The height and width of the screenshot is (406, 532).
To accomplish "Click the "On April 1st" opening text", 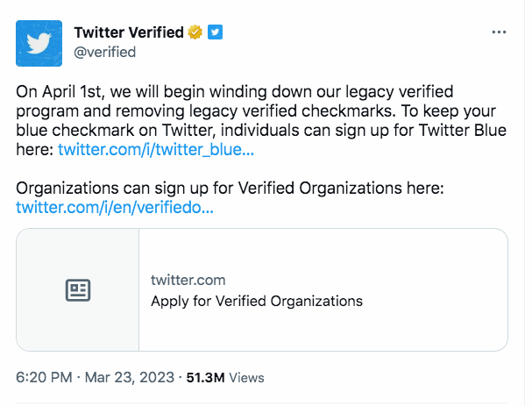I will pos(59,92).
